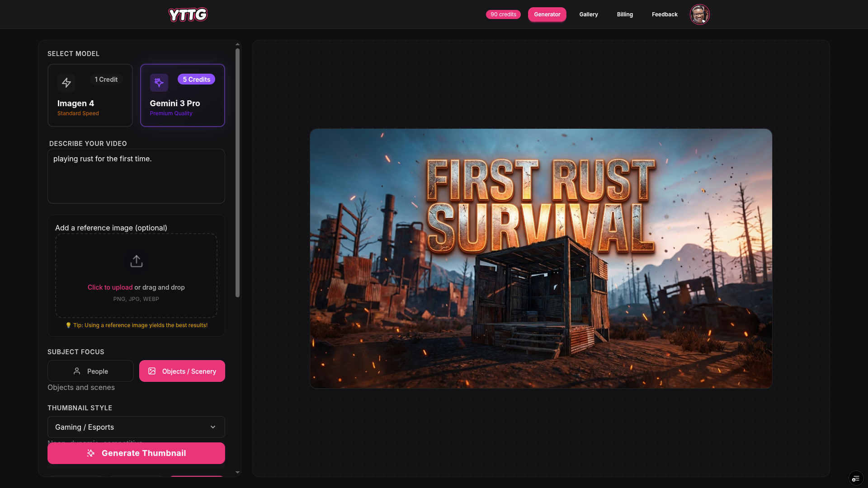868x488 pixels.
Task: Click inside the video description text box
Action: coord(136,176)
